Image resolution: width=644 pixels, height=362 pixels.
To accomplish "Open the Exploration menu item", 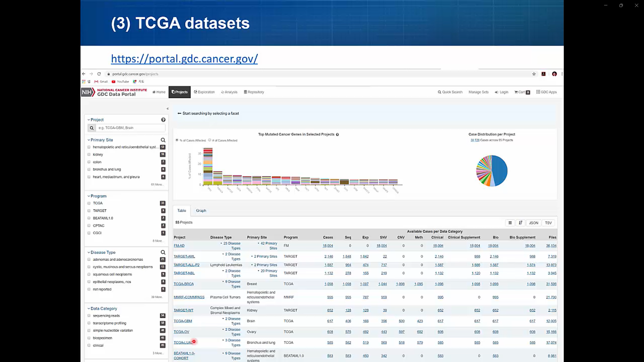I will 204,92.
